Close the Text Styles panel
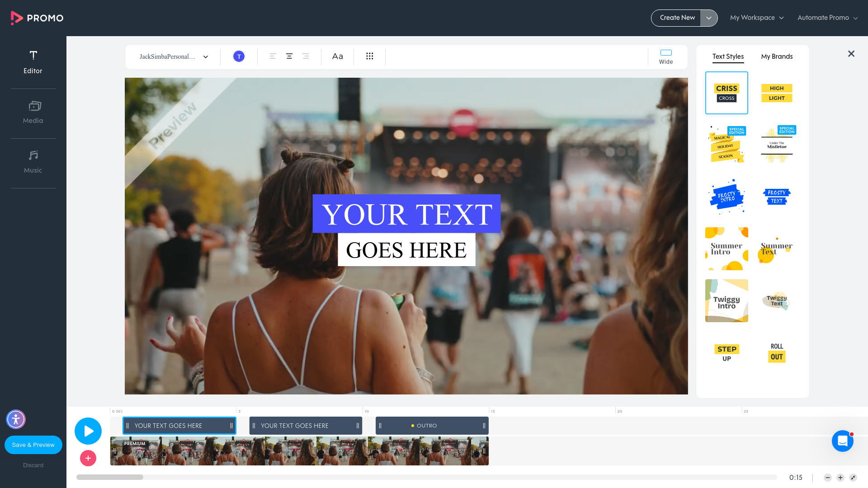868x488 pixels. click(851, 54)
